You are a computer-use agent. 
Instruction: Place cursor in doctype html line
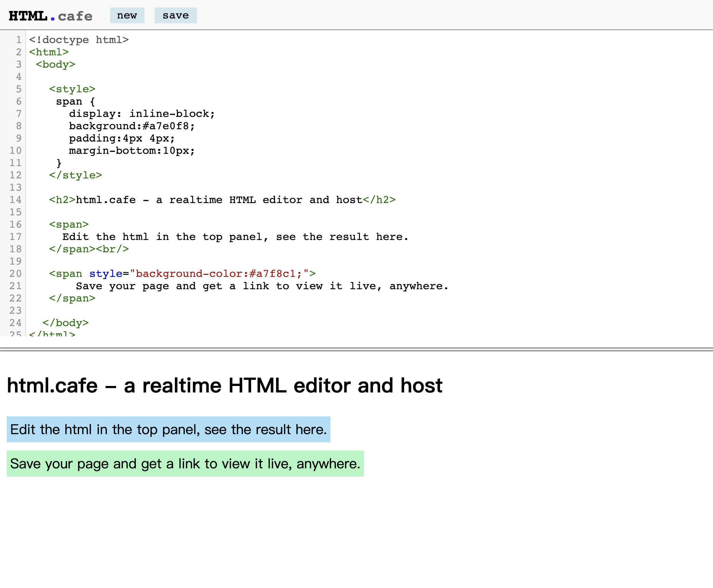pos(79,40)
